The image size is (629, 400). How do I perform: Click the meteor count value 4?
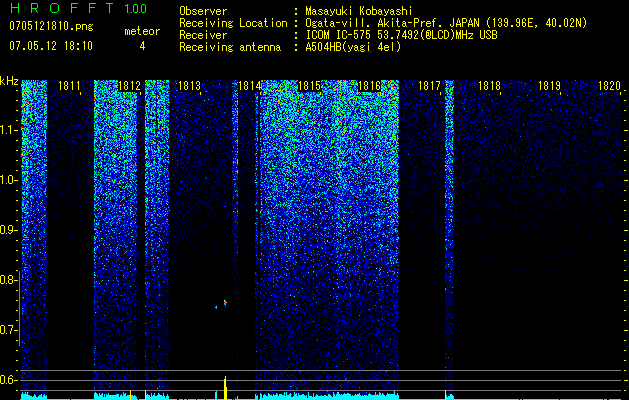point(142,46)
